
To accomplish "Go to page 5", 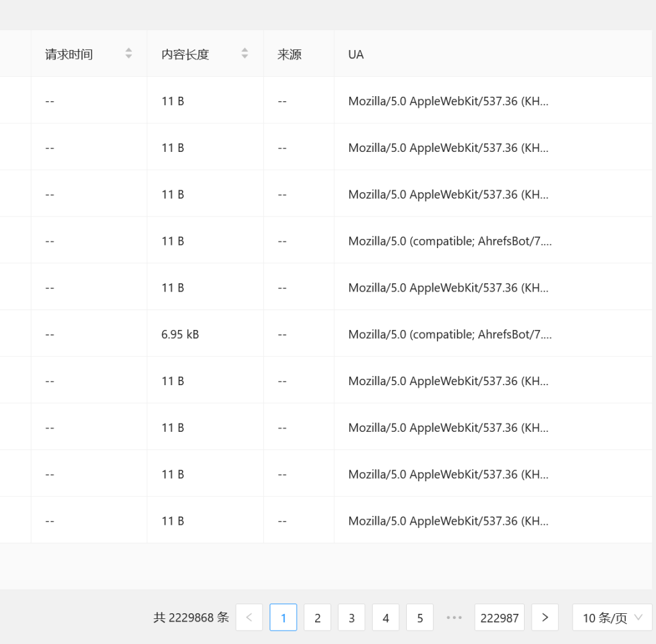I will (420, 617).
